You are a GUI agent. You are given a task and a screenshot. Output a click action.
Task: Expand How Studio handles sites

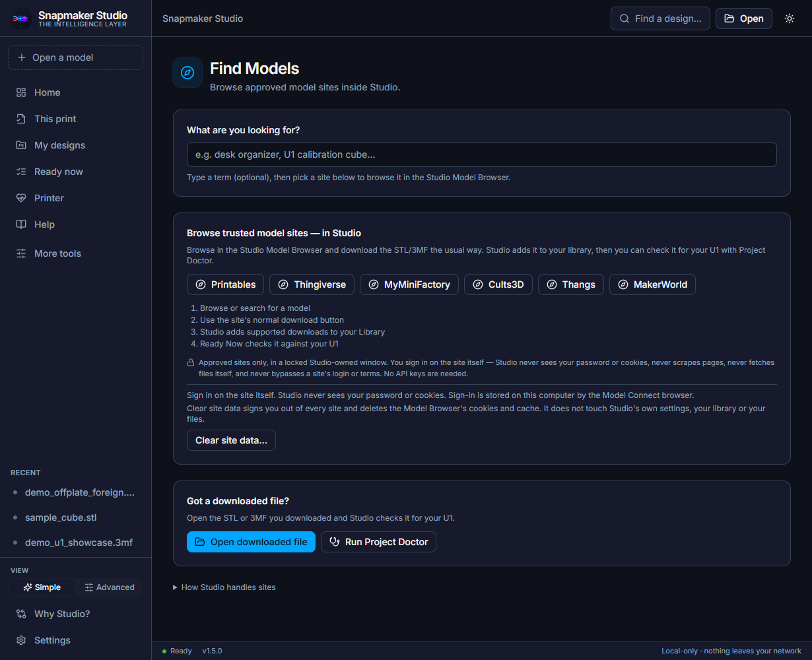click(224, 587)
